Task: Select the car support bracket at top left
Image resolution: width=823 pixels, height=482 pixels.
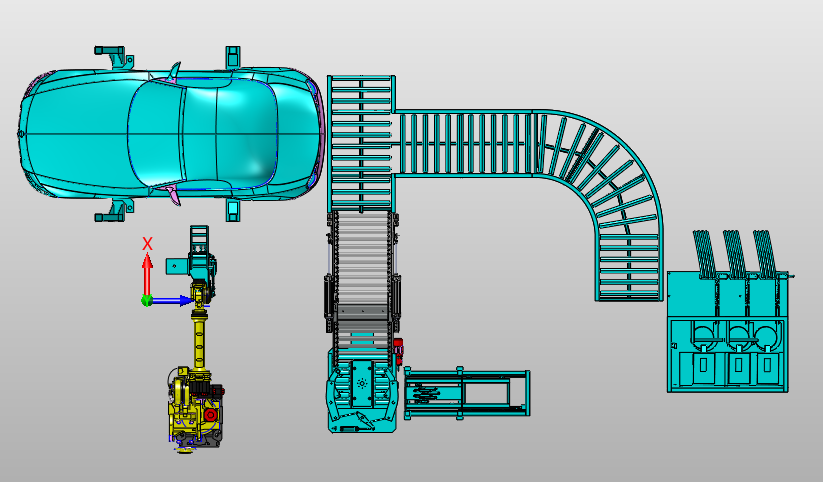Action: point(114,57)
